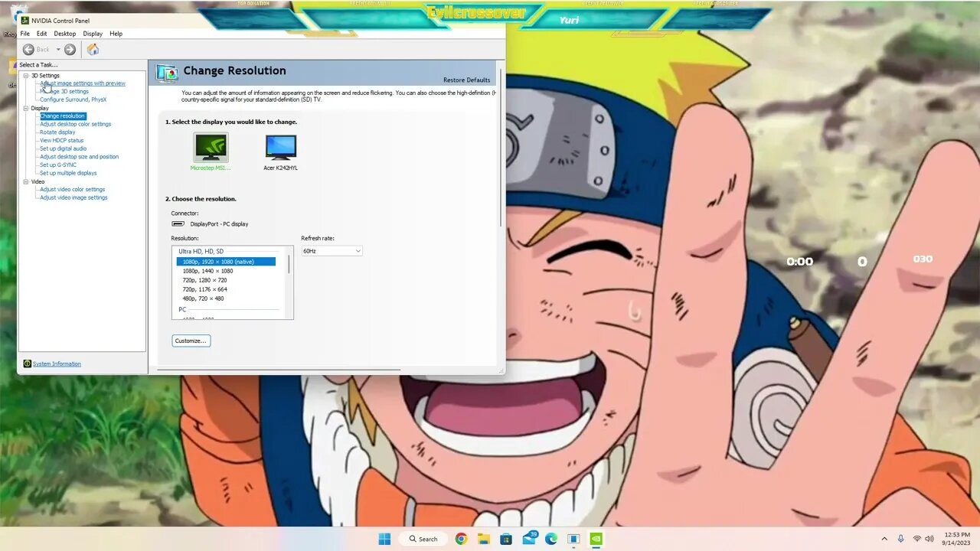Viewport: 980px width, 551px height.
Task: Open the Wi-Fi network tray icon
Action: click(x=916, y=539)
